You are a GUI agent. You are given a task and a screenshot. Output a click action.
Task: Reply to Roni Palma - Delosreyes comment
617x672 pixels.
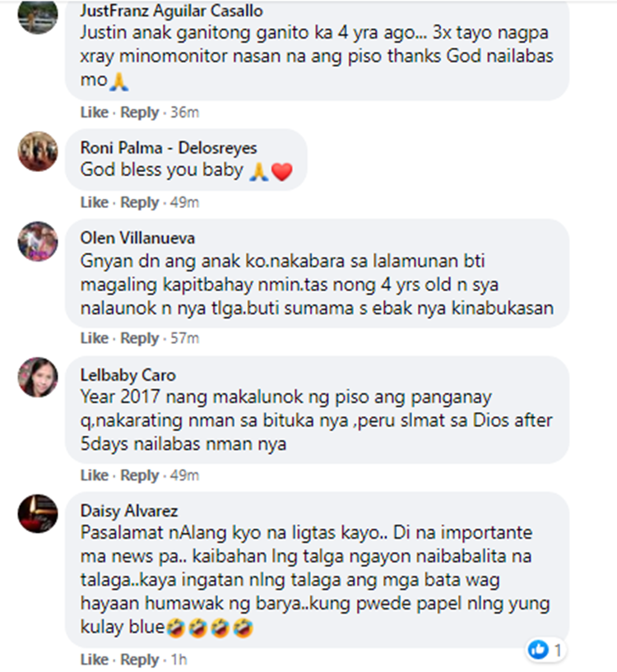click(140, 202)
